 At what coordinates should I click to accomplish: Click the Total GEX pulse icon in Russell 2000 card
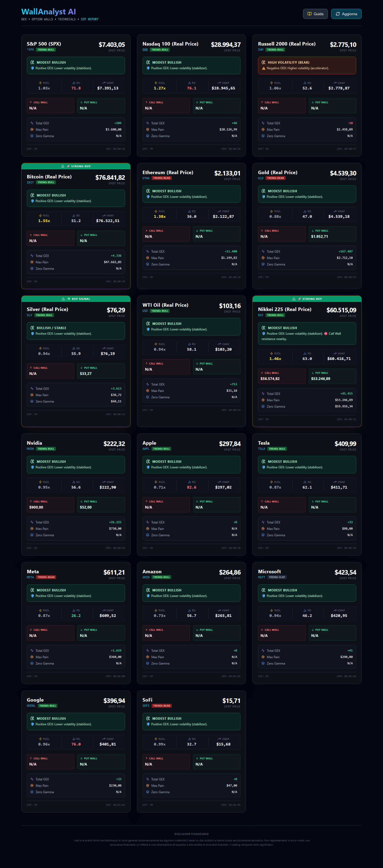pos(263,123)
